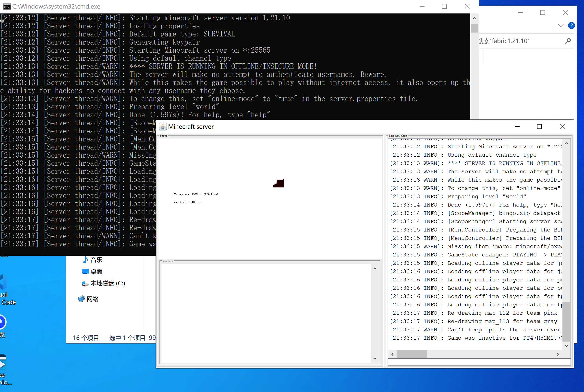Click the log horizontal scrollbar right arrow
Image resolution: width=584 pixels, height=392 pixels.
[558, 354]
